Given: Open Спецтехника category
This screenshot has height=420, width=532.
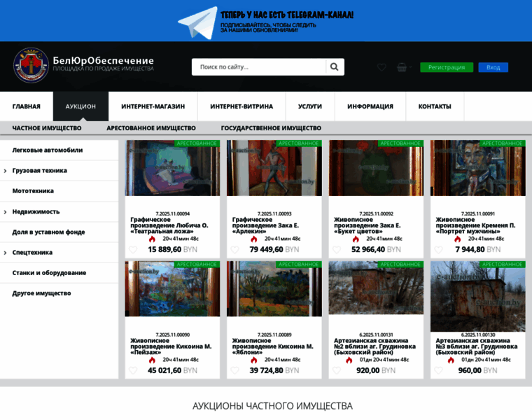Looking at the screenshot, I should pos(32,253).
